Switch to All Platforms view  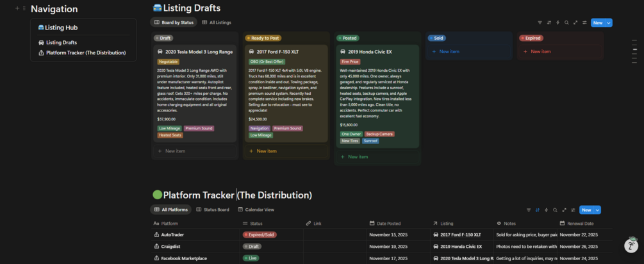click(170, 210)
